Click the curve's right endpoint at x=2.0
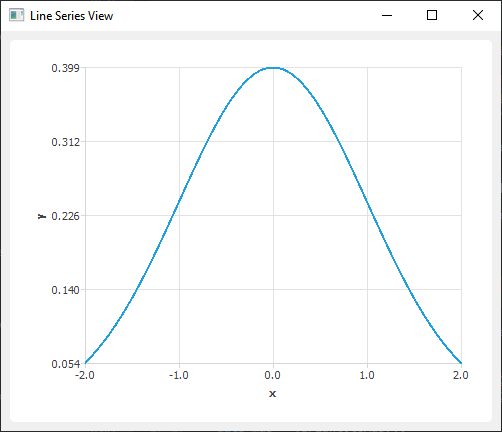This screenshot has width=502, height=432. point(461,363)
